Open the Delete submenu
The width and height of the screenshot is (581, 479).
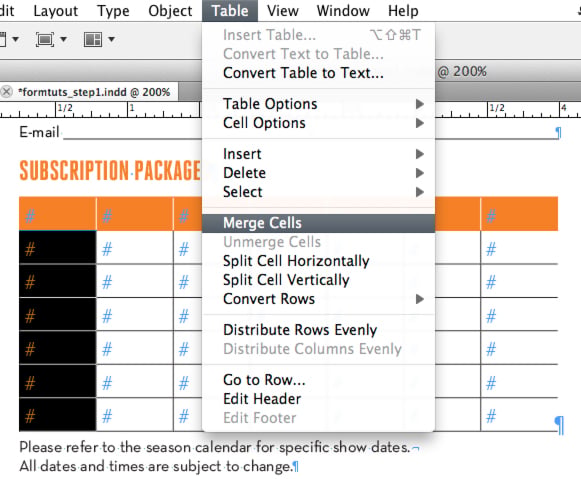tap(318, 173)
